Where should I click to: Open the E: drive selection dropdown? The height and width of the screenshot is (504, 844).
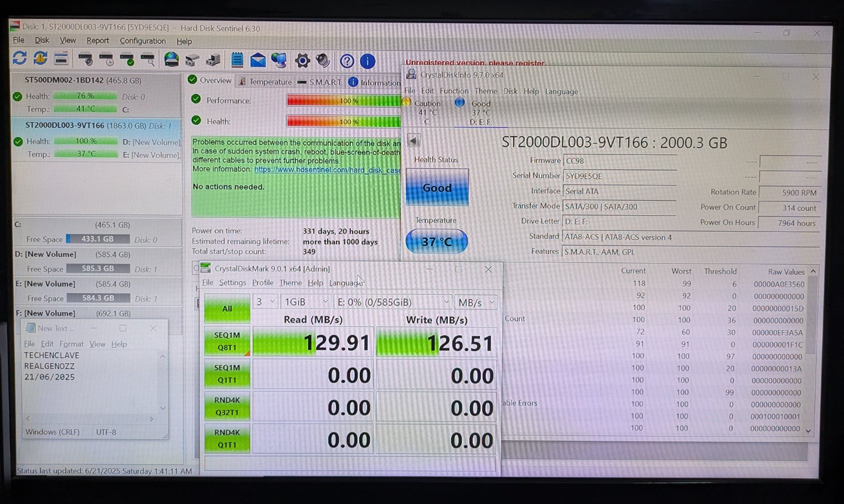tap(393, 302)
